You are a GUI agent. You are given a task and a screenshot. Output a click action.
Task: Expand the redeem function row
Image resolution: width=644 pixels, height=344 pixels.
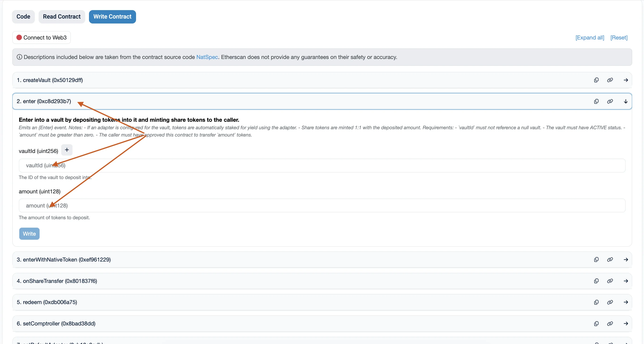[x=625, y=302]
